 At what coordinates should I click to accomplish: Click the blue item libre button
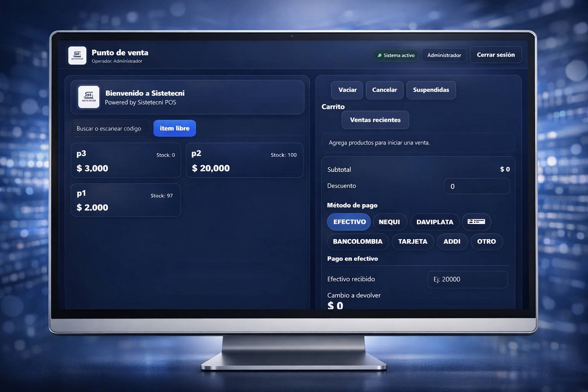coord(175,128)
